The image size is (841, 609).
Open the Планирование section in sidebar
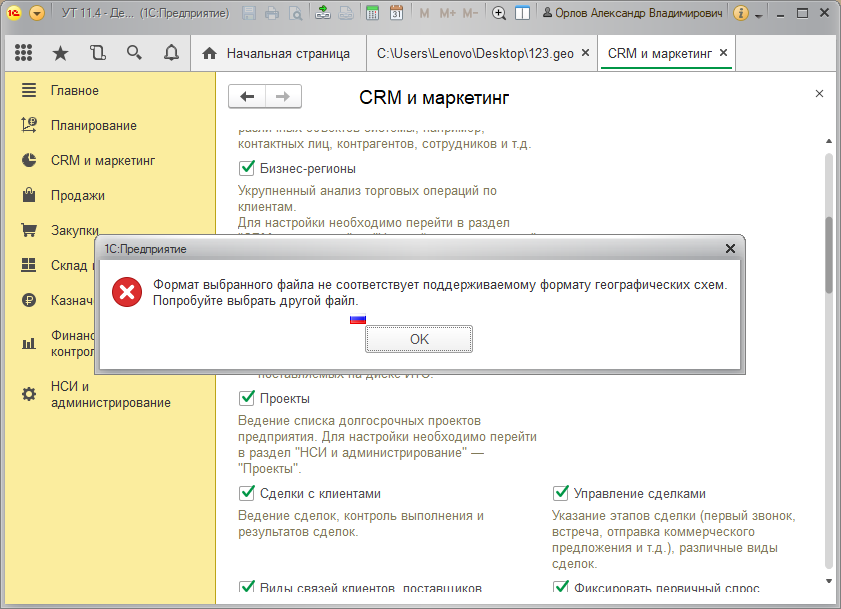[94, 126]
